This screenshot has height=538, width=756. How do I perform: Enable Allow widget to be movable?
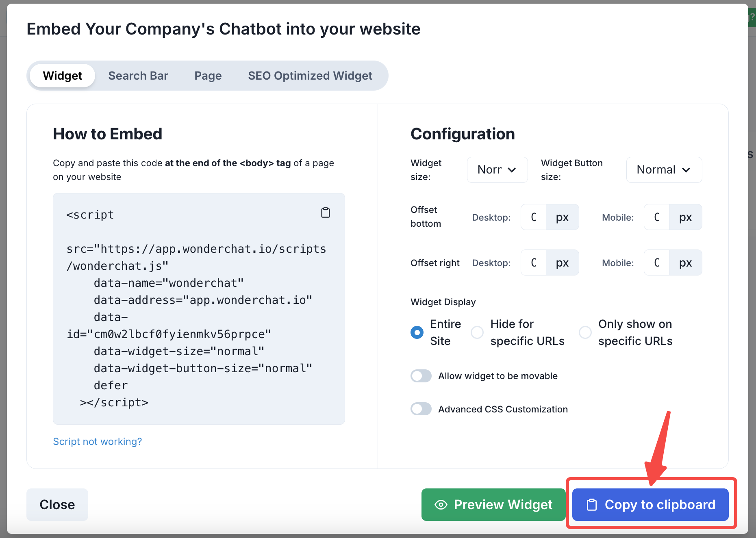click(421, 376)
